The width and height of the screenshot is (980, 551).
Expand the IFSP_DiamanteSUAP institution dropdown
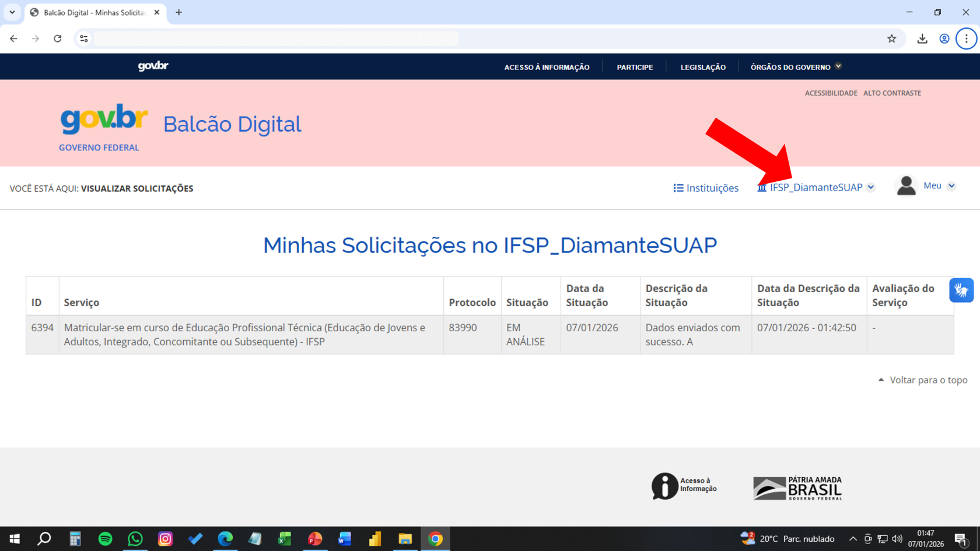click(871, 187)
